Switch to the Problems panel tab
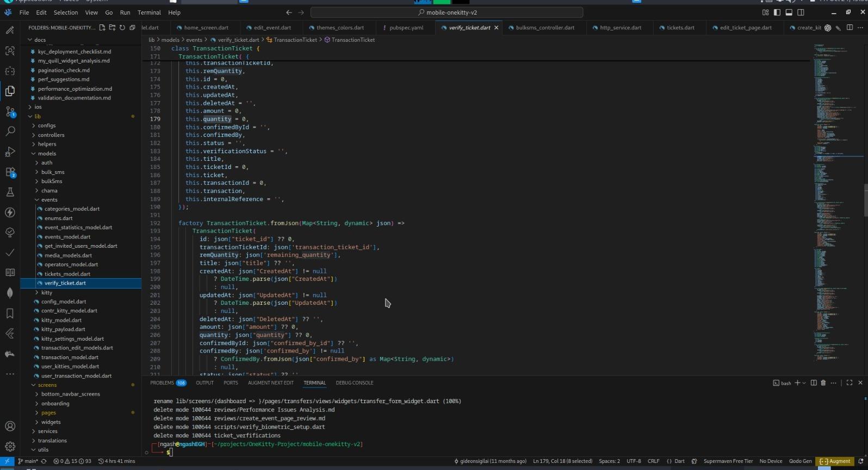Viewport: 868px width, 470px height. pos(162,383)
